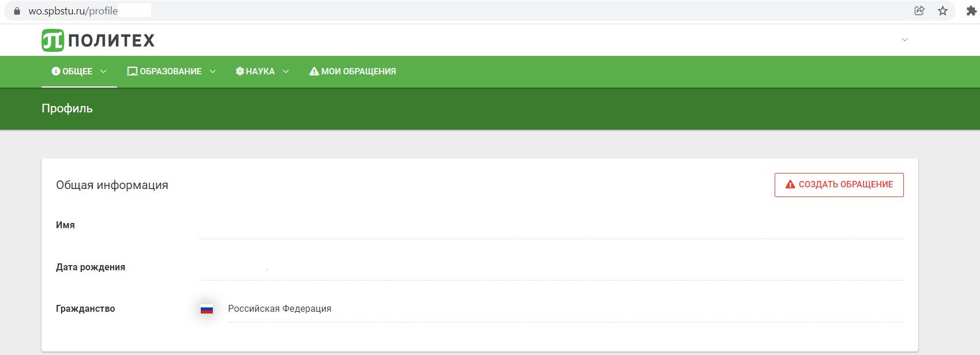Click the ПОЛИТЕХ wordmark link

[111, 40]
